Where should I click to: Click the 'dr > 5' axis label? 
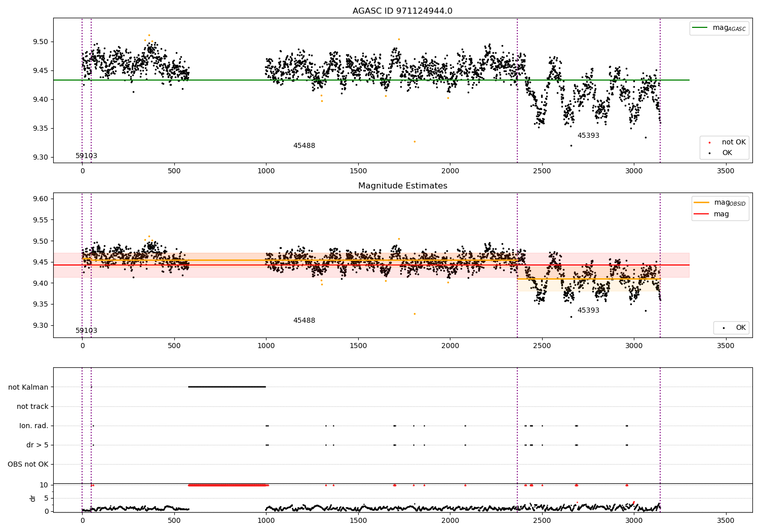[37, 445]
